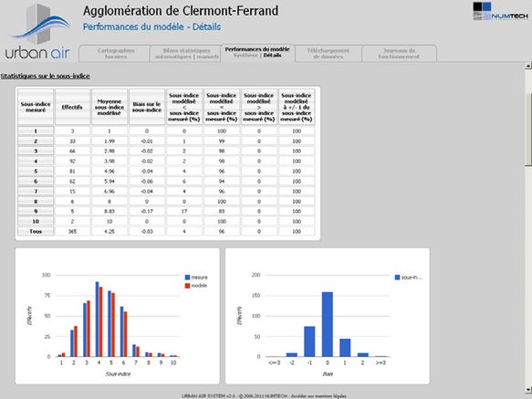The width and height of the screenshot is (532, 399).
Task: Click the NUMTECH logo
Action: (500, 12)
